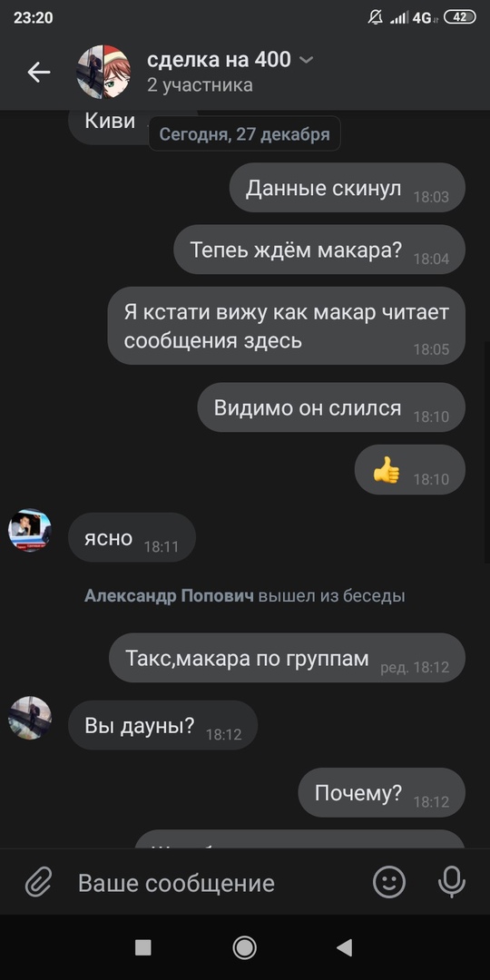490x980 pixels.
Task: Tap the Android recent apps square
Action: (143, 947)
